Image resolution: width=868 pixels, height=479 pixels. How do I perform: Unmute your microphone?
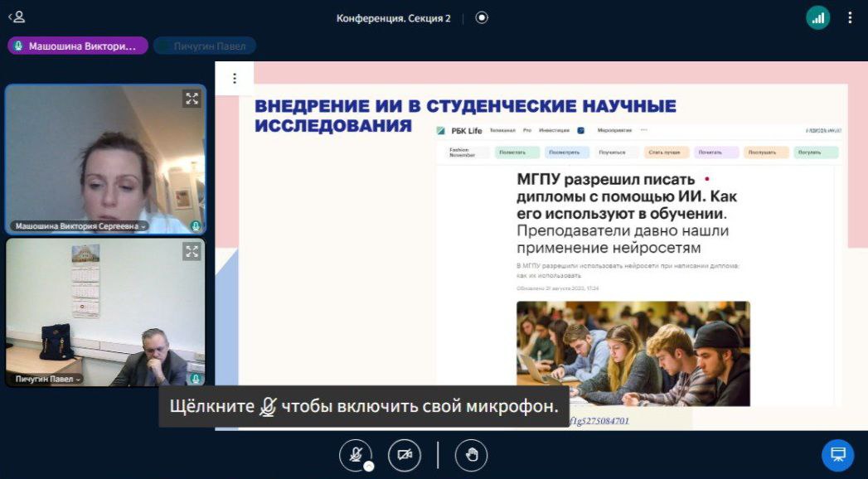pos(356,455)
